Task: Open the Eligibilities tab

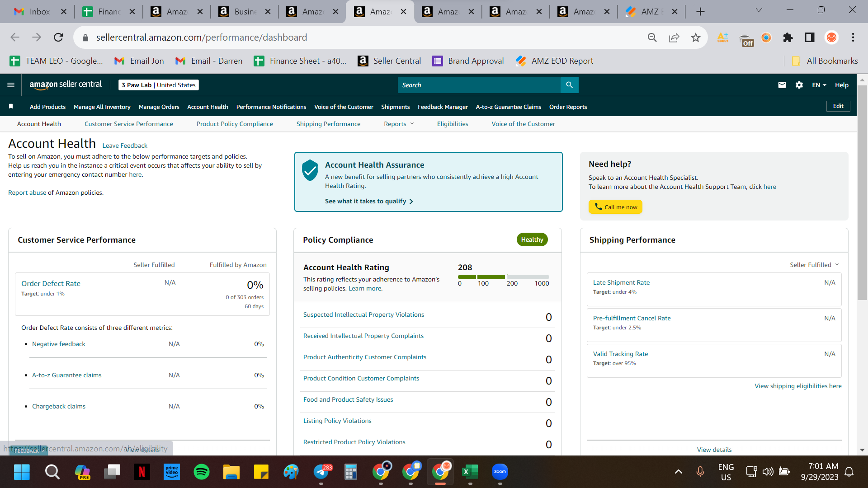Action: coord(453,124)
